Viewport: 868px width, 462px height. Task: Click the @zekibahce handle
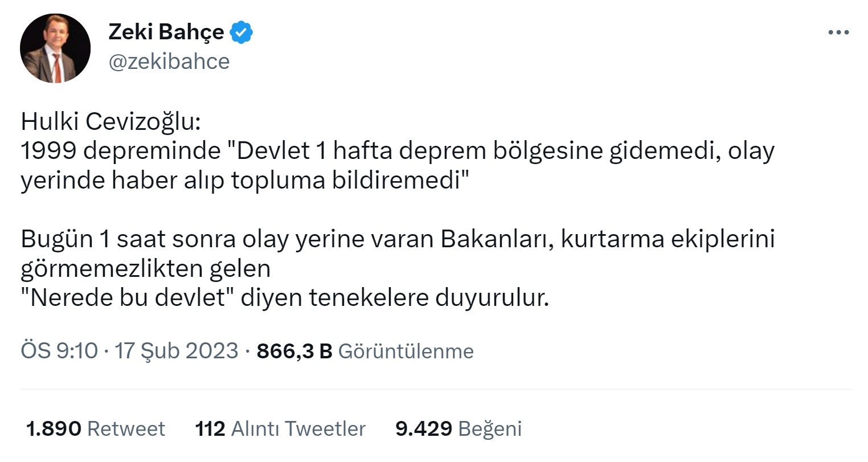(x=169, y=62)
